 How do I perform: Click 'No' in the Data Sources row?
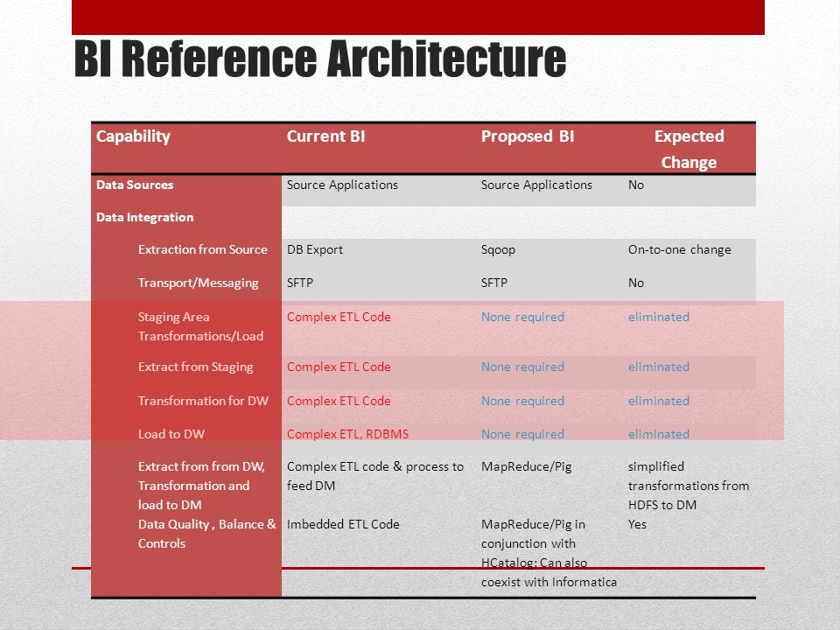pyautogui.click(x=636, y=185)
